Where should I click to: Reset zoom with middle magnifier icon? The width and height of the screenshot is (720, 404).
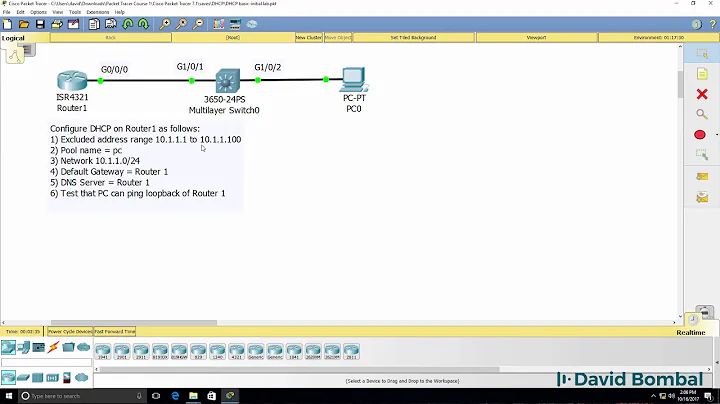[x=181, y=24]
